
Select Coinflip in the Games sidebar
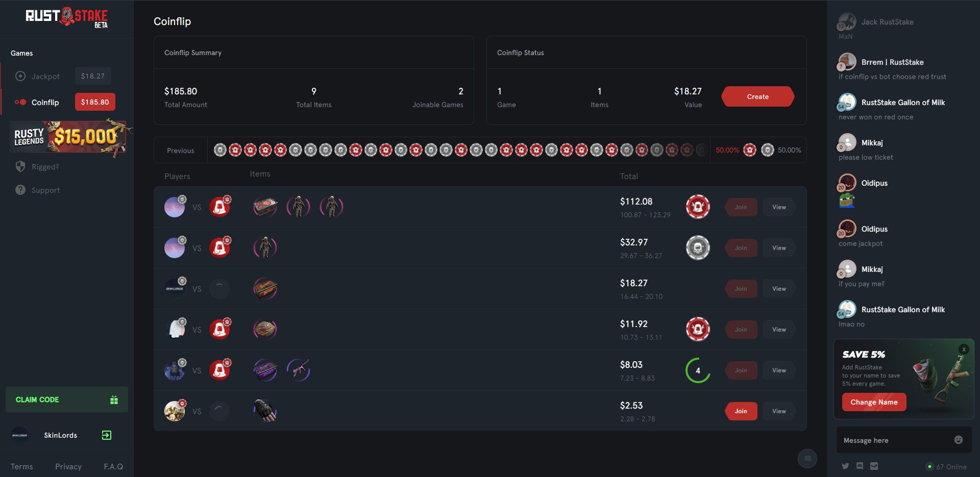click(x=45, y=103)
